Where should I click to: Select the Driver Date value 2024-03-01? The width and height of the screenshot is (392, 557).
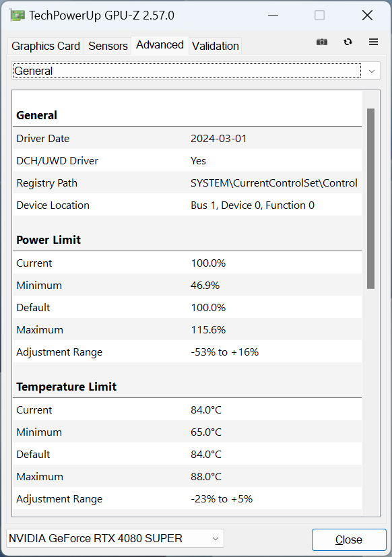coord(219,139)
